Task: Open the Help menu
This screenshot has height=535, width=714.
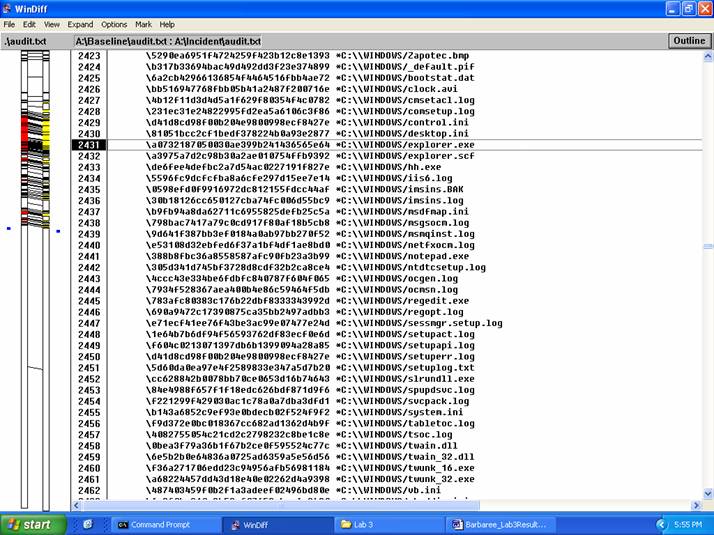Action: click(x=167, y=24)
